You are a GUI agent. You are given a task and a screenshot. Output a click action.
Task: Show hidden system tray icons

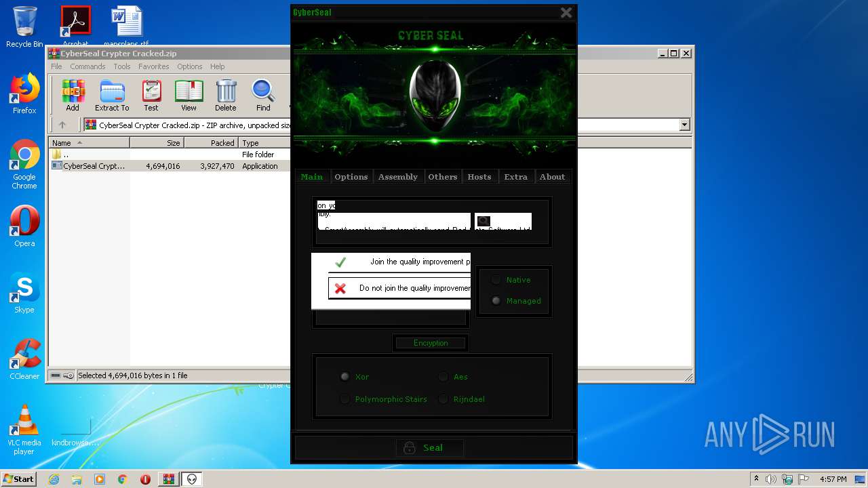[756, 479]
